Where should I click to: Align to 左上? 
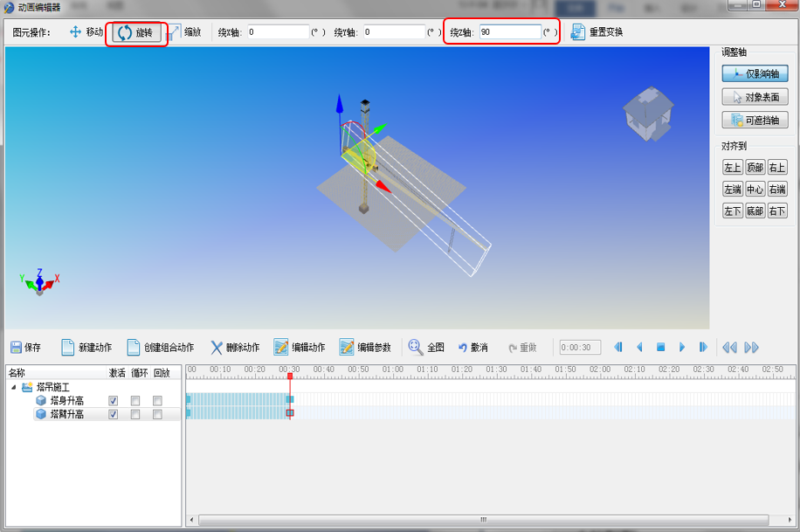pyautogui.click(x=733, y=168)
